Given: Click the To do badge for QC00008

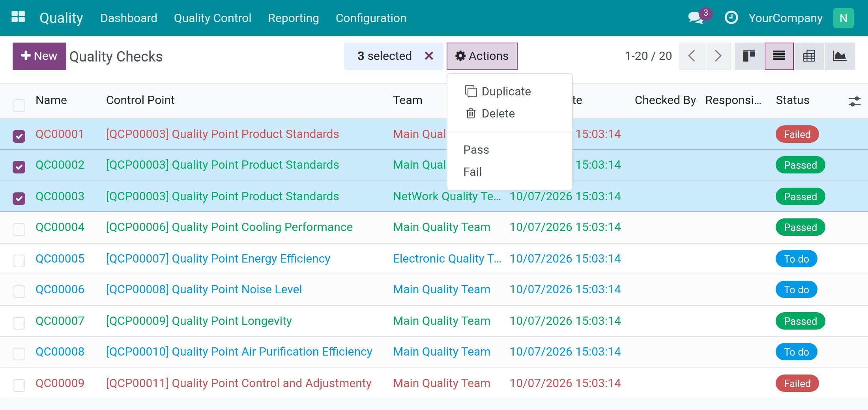Looking at the screenshot, I should pyautogui.click(x=796, y=352).
